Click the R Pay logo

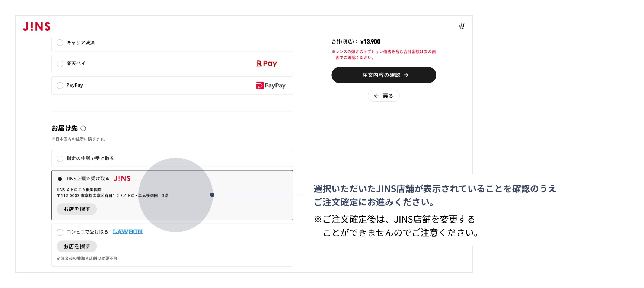coord(267,64)
